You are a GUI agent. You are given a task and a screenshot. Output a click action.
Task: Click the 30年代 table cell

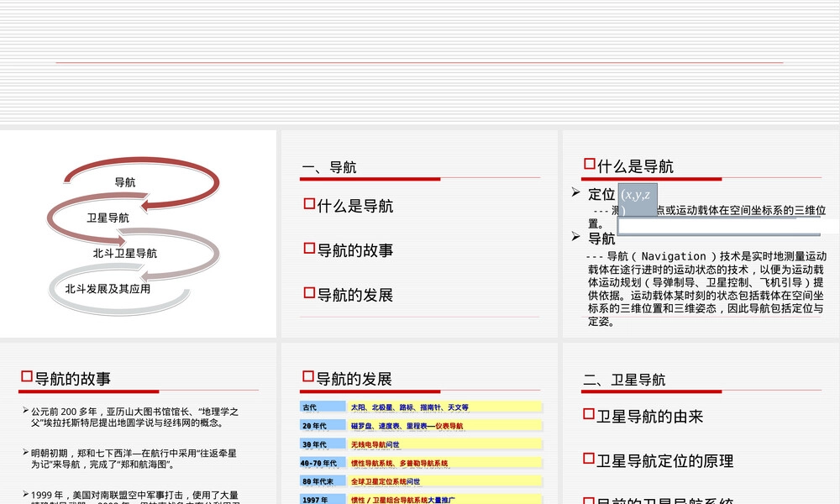[323, 444]
